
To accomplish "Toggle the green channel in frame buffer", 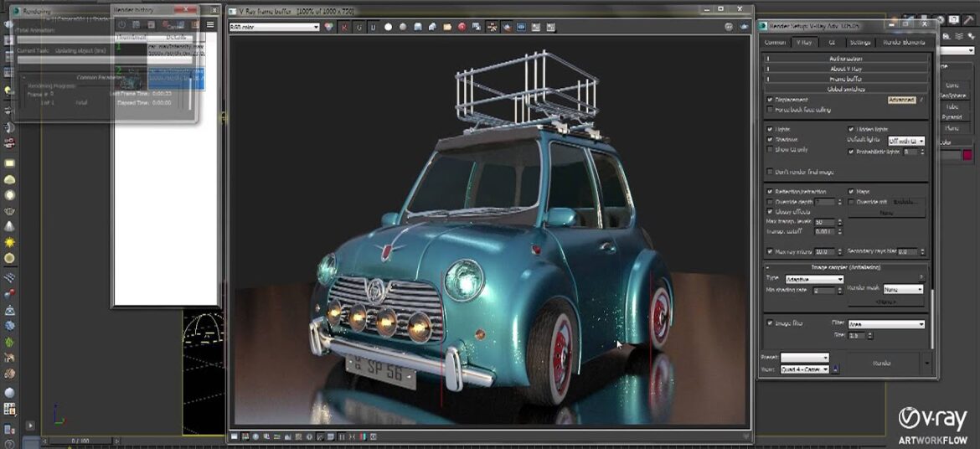I will click(x=358, y=27).
